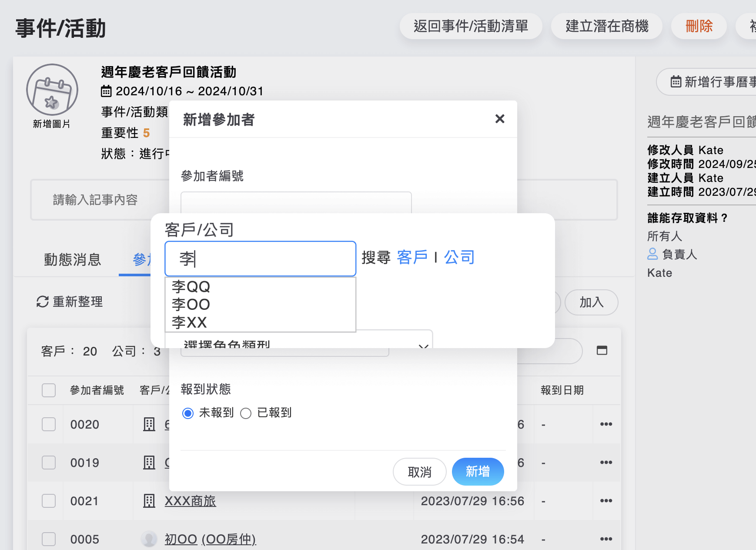The image size is (756, 550).
Task: Click the 重新整理 refresh icon
Action: click(41, 302)
